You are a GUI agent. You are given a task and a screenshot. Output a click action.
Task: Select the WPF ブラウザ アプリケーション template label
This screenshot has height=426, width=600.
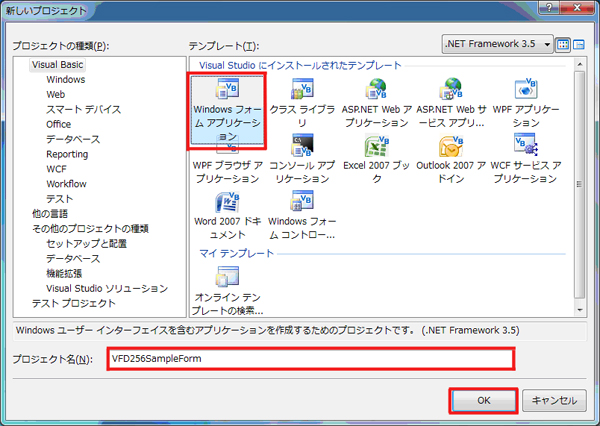click(x=228, y=172)
